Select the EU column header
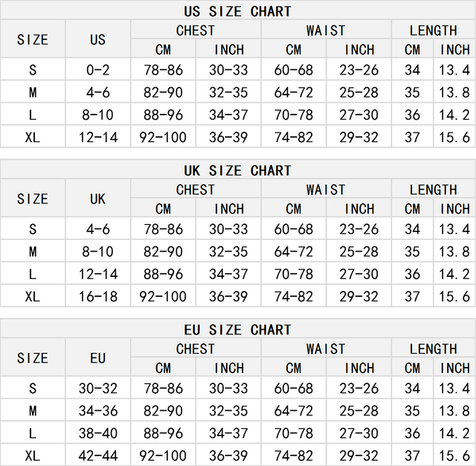This screenshot has height=466, width=476. pos(98,358)
